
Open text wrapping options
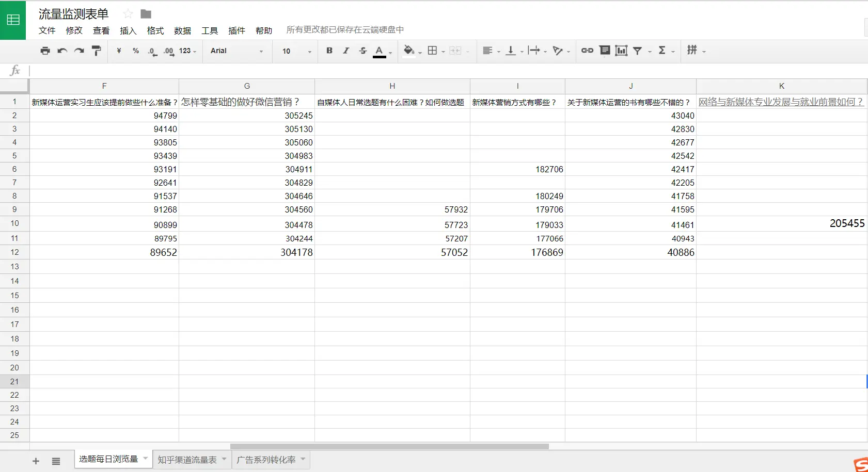coord(534,51)
